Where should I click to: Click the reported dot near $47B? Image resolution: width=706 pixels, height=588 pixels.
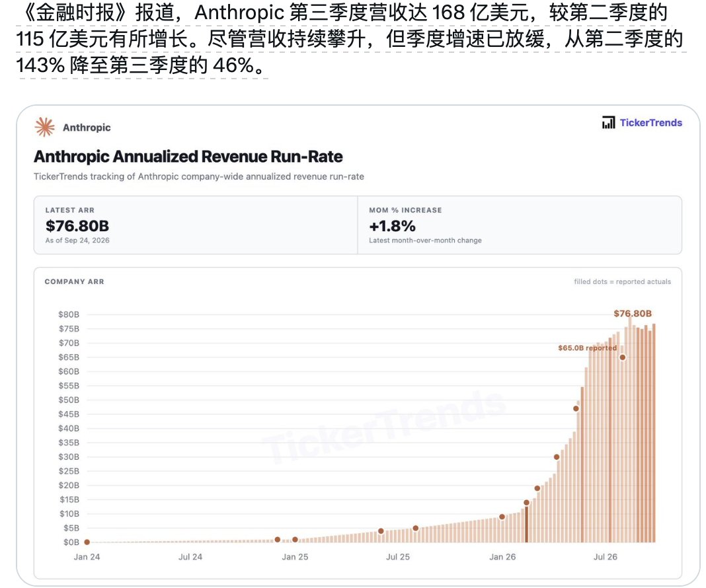click(x=576, y=408)
